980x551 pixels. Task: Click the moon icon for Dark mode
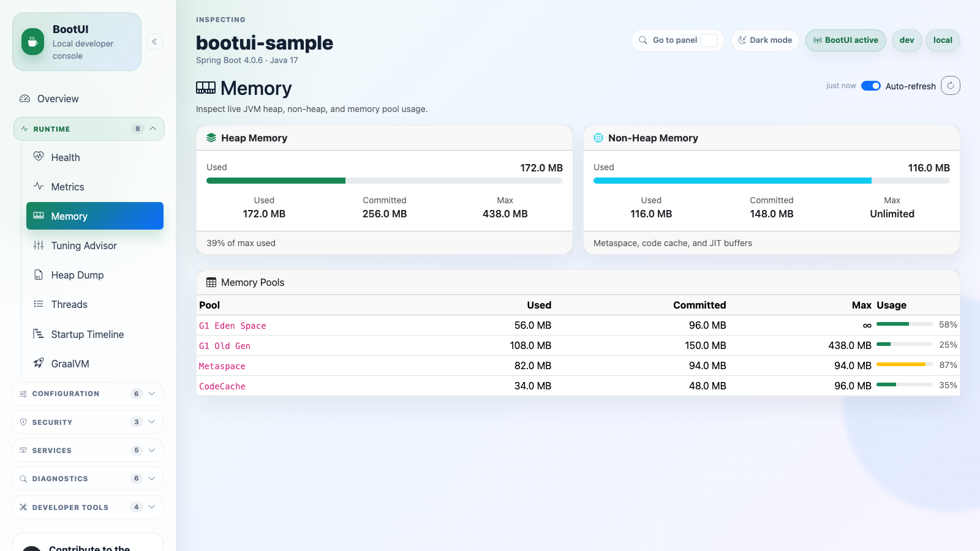[742, 40]
